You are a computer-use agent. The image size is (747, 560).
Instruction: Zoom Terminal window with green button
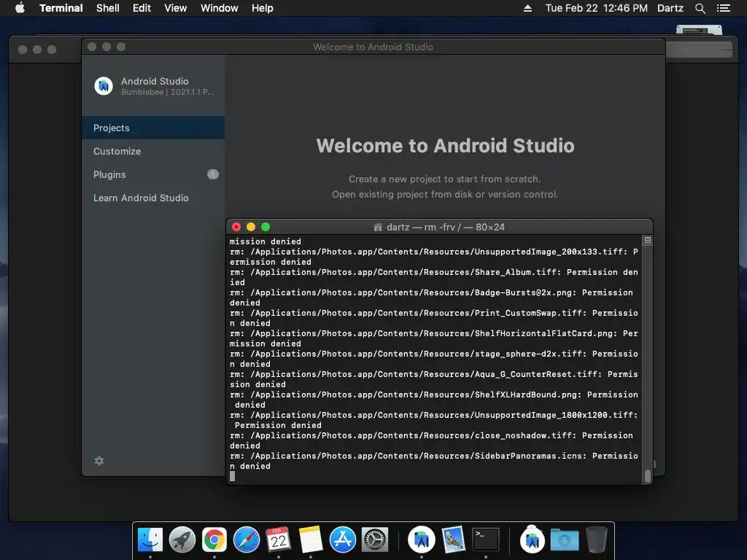[266, 227]
